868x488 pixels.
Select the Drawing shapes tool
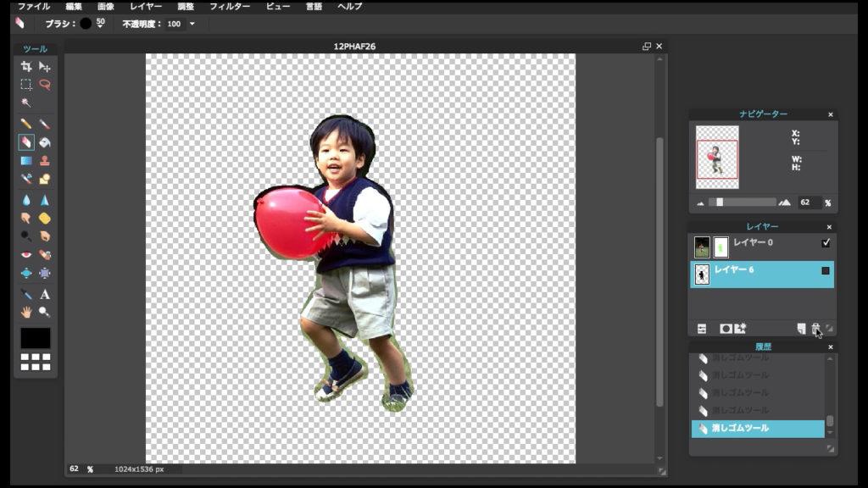44,179
